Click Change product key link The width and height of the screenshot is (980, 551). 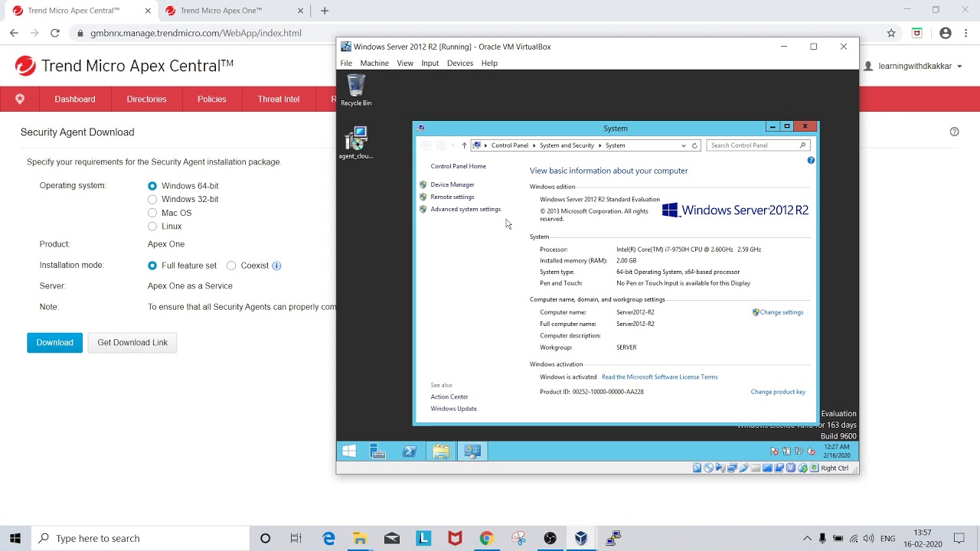778,392
